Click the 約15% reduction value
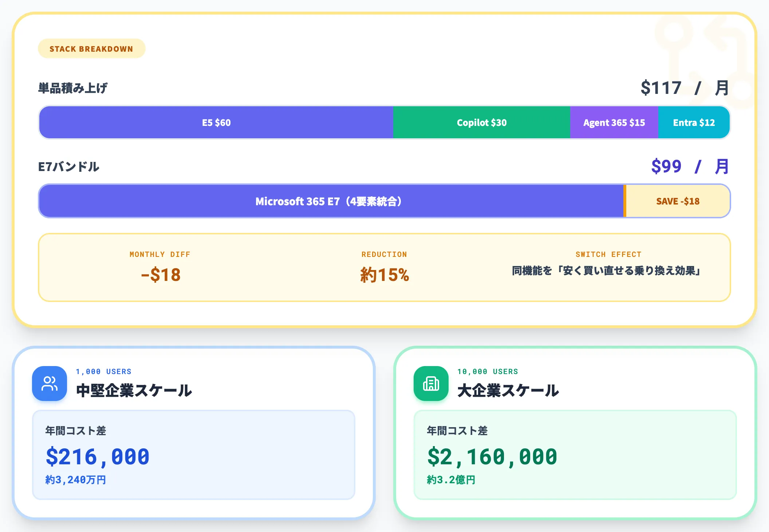 [x=384, y=275]
